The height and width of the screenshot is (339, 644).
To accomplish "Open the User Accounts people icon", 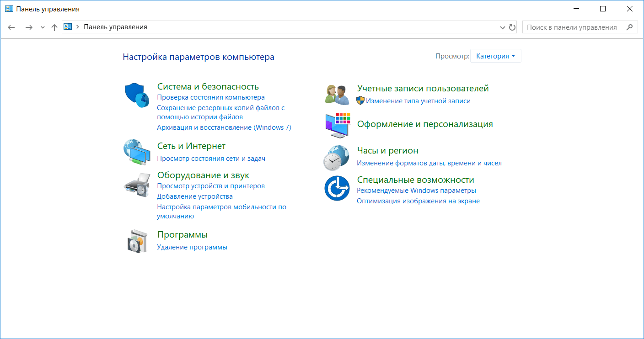I will click(x=337, y=95).
